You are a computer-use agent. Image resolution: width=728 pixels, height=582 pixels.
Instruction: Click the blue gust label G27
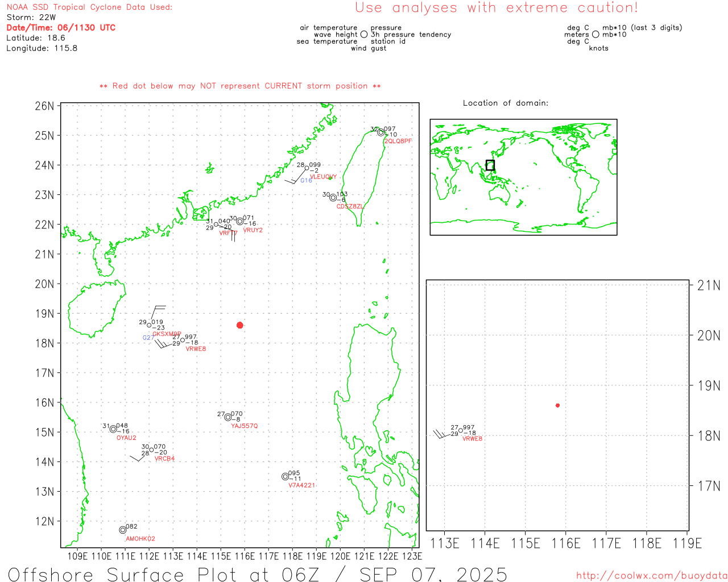click(x=148, y=338)
